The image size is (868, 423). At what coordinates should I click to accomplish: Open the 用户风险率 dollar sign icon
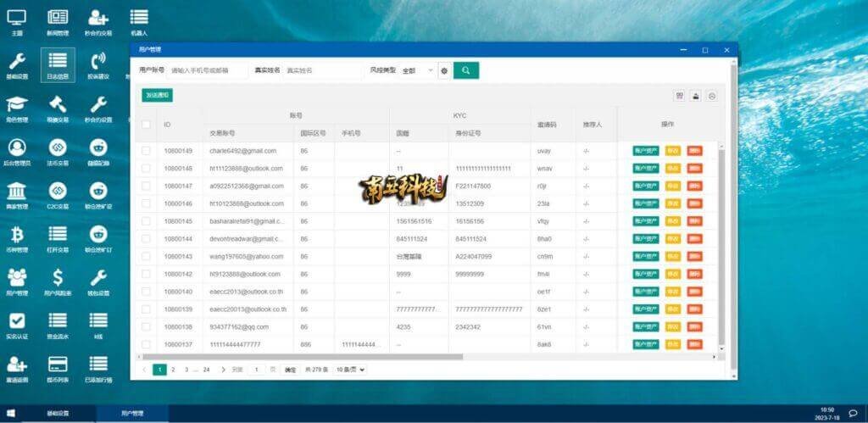[58, 277]
